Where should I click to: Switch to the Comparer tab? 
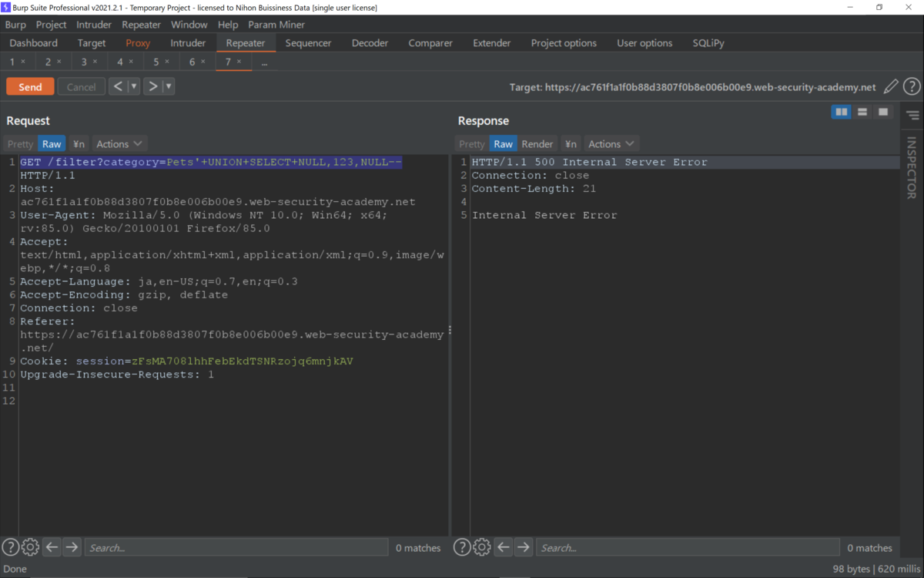click(430, 43)
